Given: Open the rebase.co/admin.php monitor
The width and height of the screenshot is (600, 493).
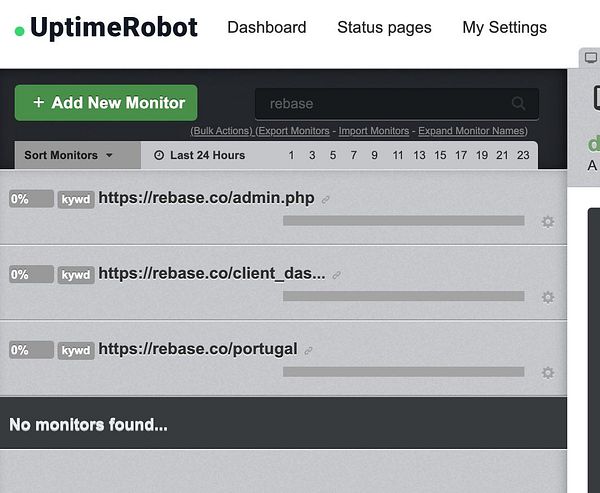Looking at the screenshot, I should coord(207,198).
